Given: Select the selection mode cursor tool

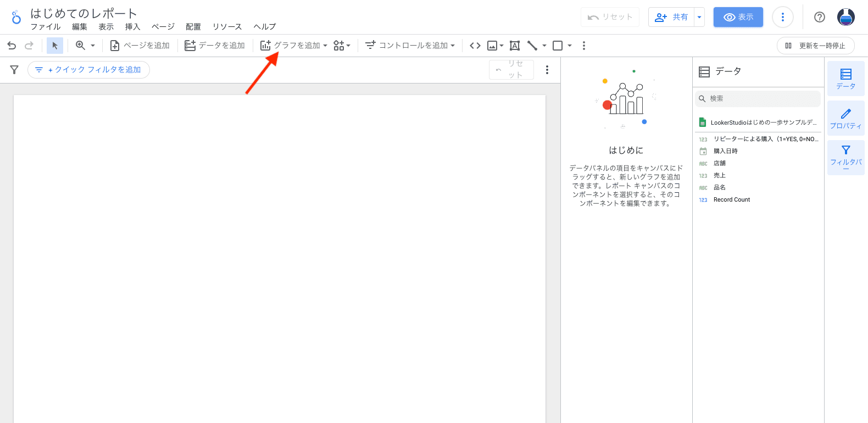Looking at the screenshot, I should tap(55, 46).
